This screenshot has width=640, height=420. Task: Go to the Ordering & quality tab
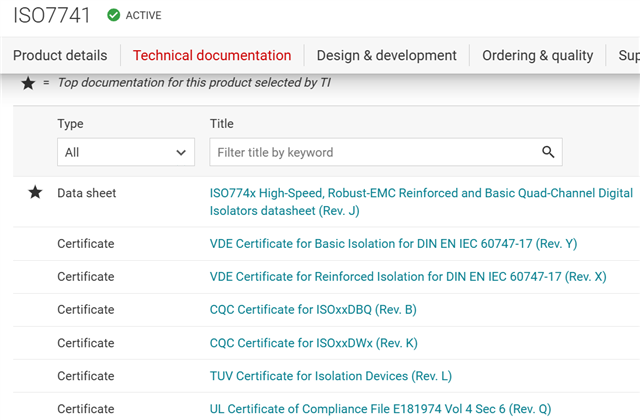[537, 55]
